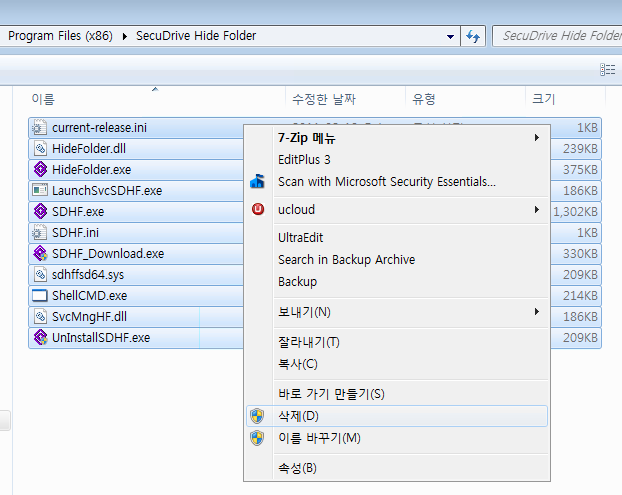Click the refresh button beside address bar
Screen dimensions: 622x495
(473, 36)
